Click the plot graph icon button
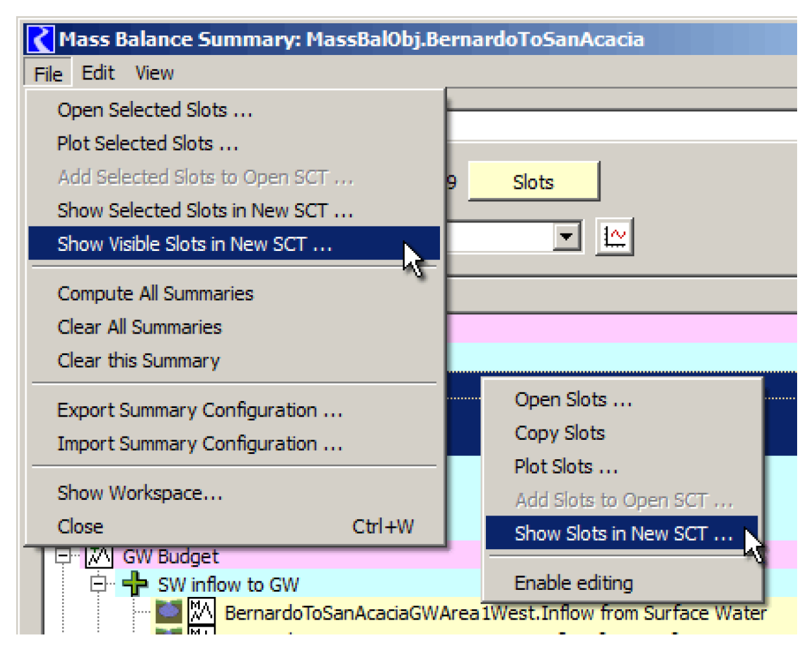The image size is (812, 650). (x=613, y=237)
